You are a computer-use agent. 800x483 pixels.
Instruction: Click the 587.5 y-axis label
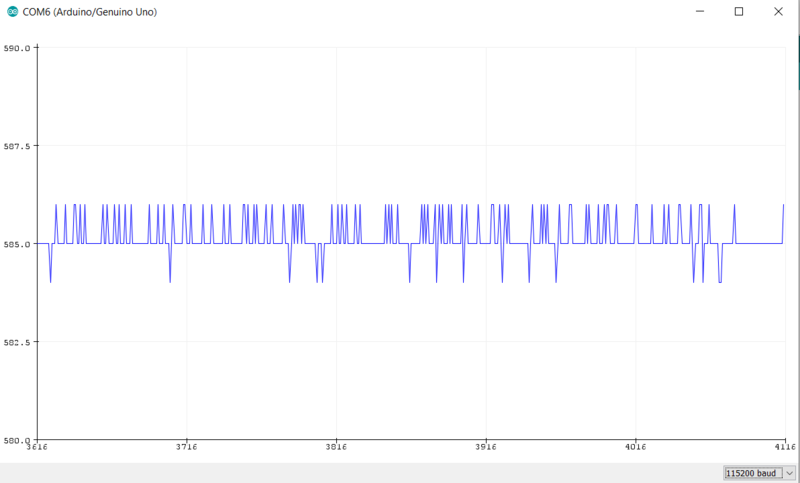[x=16, y=146]
